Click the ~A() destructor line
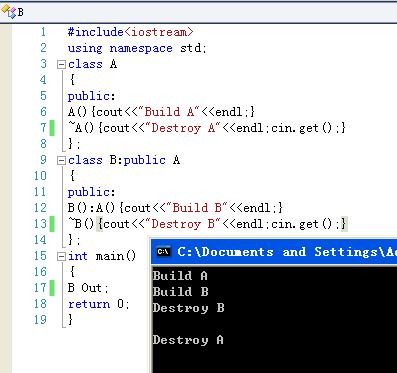Image resolution: width=397 pixels, height=373 pixels. coord(207,128)
